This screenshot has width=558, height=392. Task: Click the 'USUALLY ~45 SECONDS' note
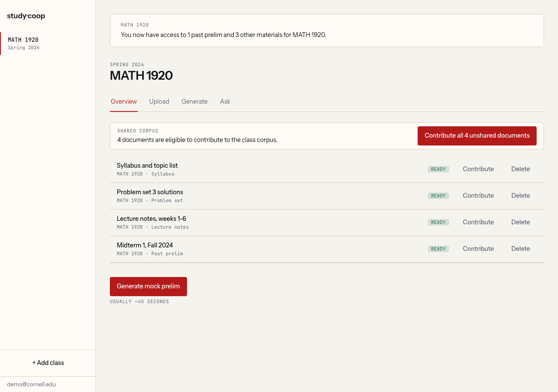[x=139, y=301]
